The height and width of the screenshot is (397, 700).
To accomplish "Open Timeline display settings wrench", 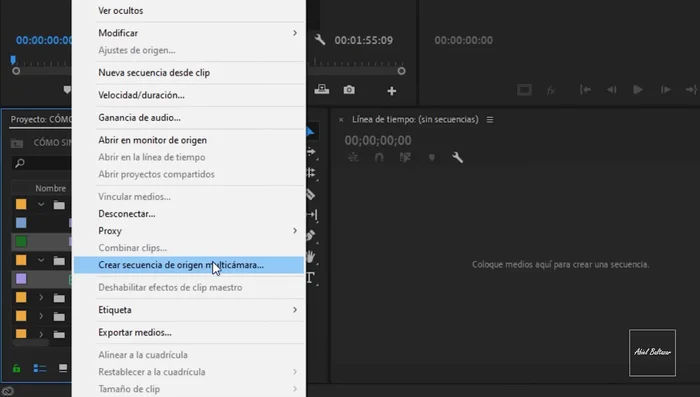I will click(x=458, y=157).
